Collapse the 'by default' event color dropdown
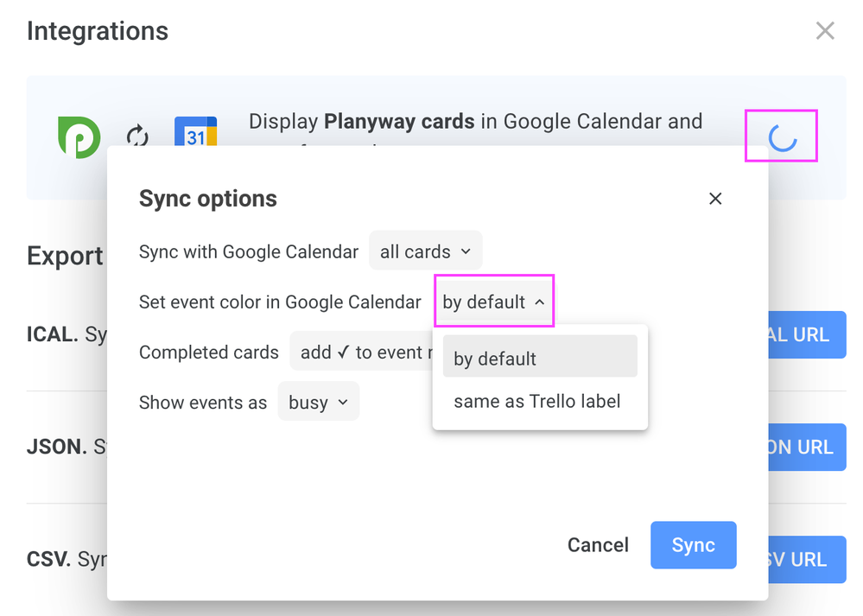 point(493,302)
